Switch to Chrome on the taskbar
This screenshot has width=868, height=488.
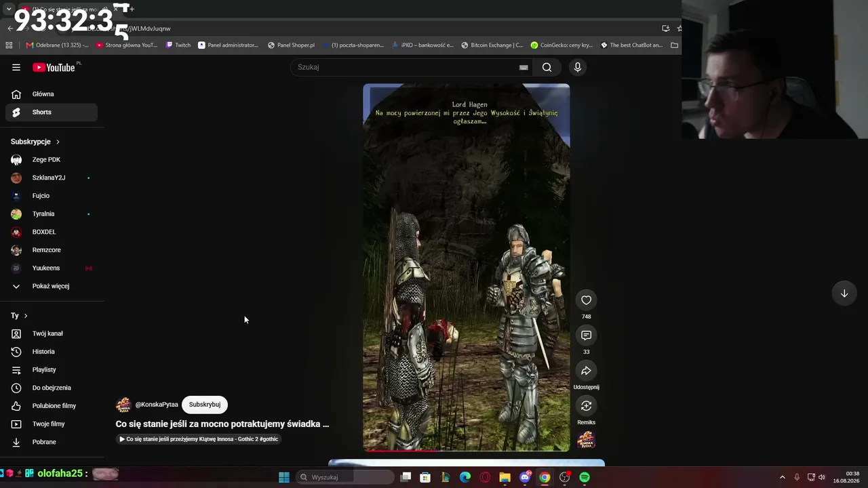pos(545,477)
